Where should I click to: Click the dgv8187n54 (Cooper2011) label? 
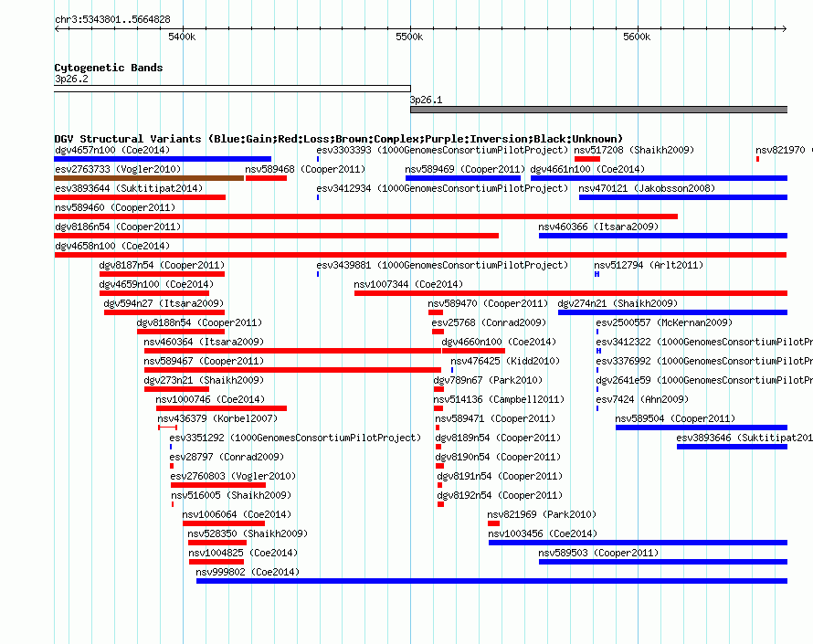[x=162, y=266]
